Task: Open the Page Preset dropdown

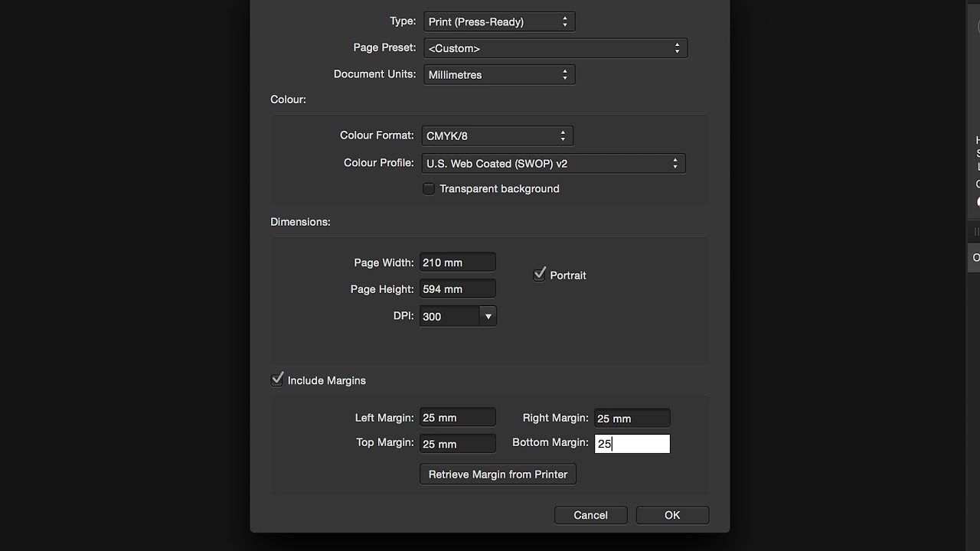Action: [x=555, y=47]
